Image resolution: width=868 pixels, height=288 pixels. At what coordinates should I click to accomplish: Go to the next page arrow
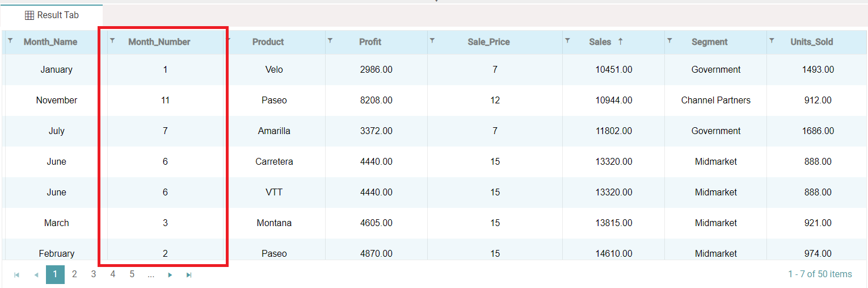(170, 275)
